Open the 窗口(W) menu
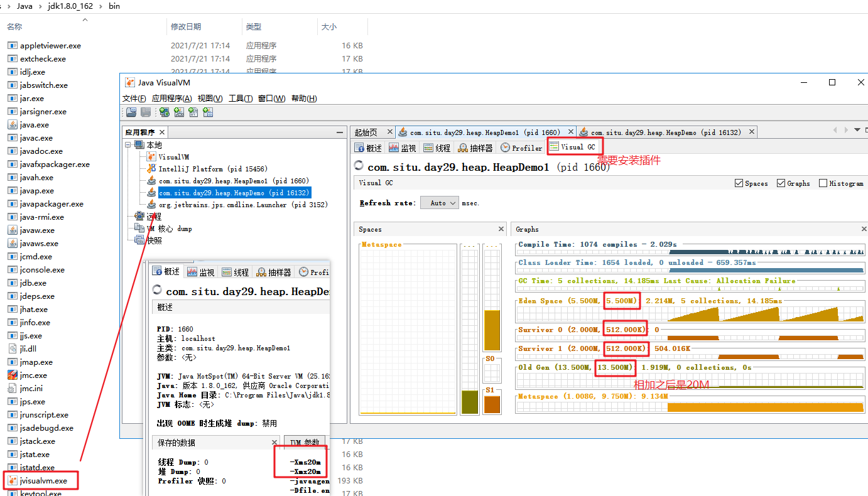868x496 pixels. [271, 99]
